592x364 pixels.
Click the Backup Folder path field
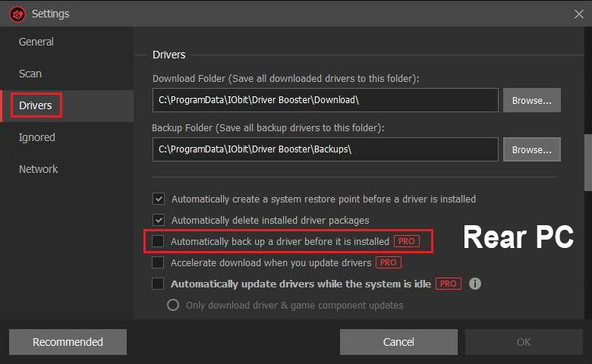pyautogui.click(x=326, y=149)
